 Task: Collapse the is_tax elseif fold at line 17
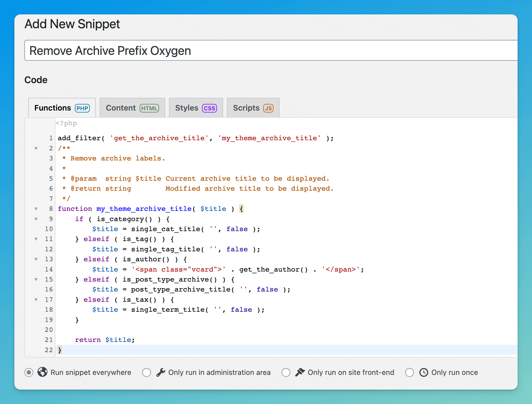click(x=36, y=300)
